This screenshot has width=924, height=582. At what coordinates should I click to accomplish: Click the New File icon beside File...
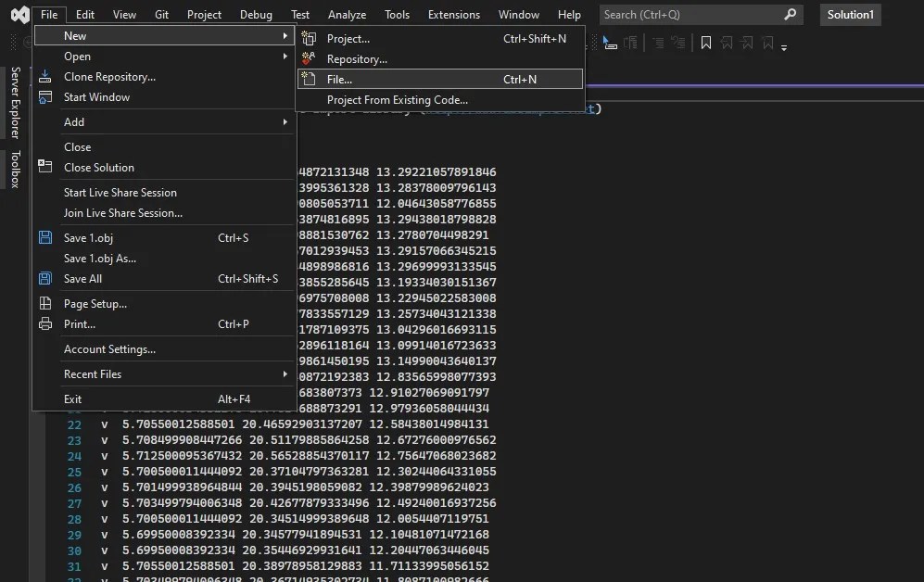(x=308, y=79)
